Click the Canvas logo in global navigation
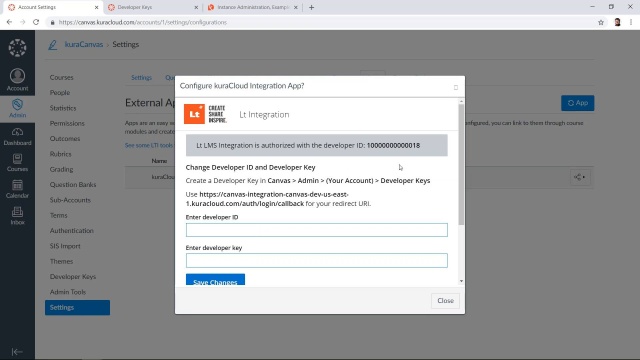This screenshot has width=640, height=360. click(x=17, y=48)
